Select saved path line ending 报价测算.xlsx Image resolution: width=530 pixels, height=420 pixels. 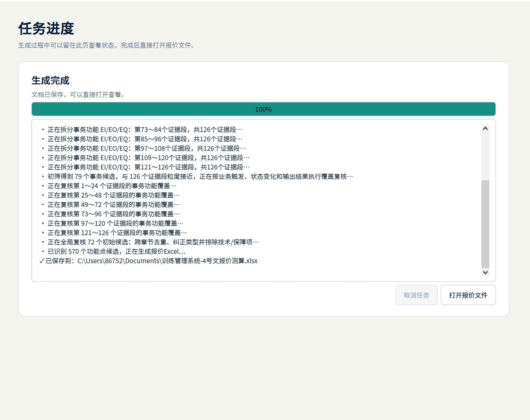(148, 261)
